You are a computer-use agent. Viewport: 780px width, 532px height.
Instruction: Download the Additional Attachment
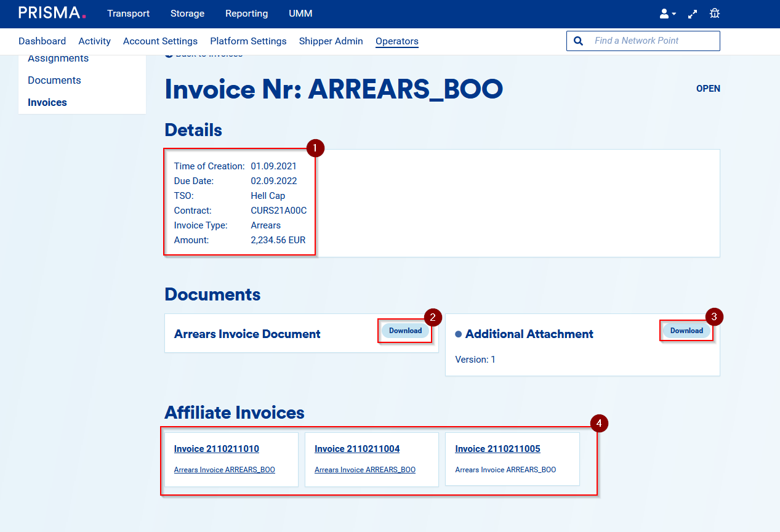(x=686, y=331)
